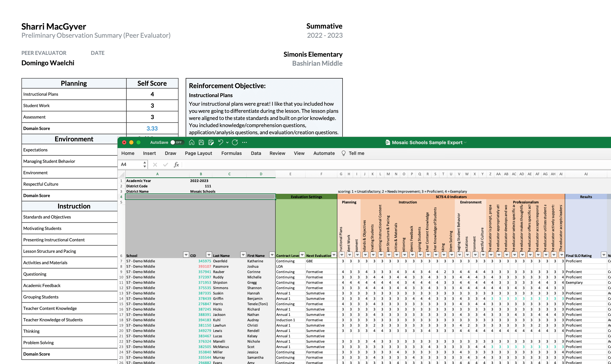Viewport: 611px width, 364px height.
Task: Click peer evaluator name Domingo Waelchi
Action: tap(48, 63)
